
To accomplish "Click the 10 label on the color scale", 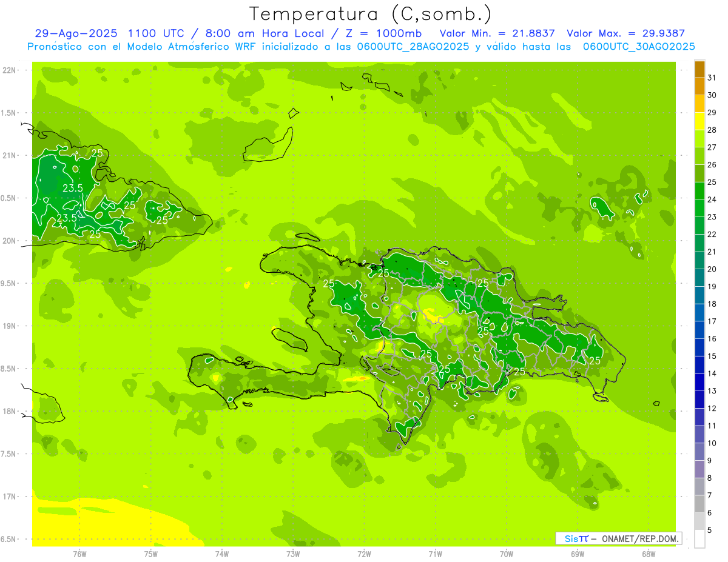I will 712,443.
